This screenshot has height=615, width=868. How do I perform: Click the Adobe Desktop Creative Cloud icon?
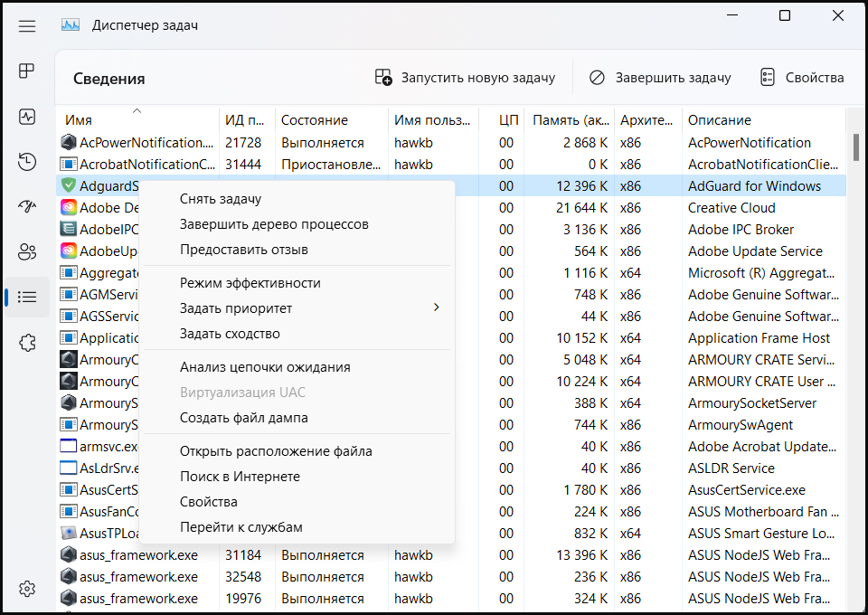click(68, 207)
